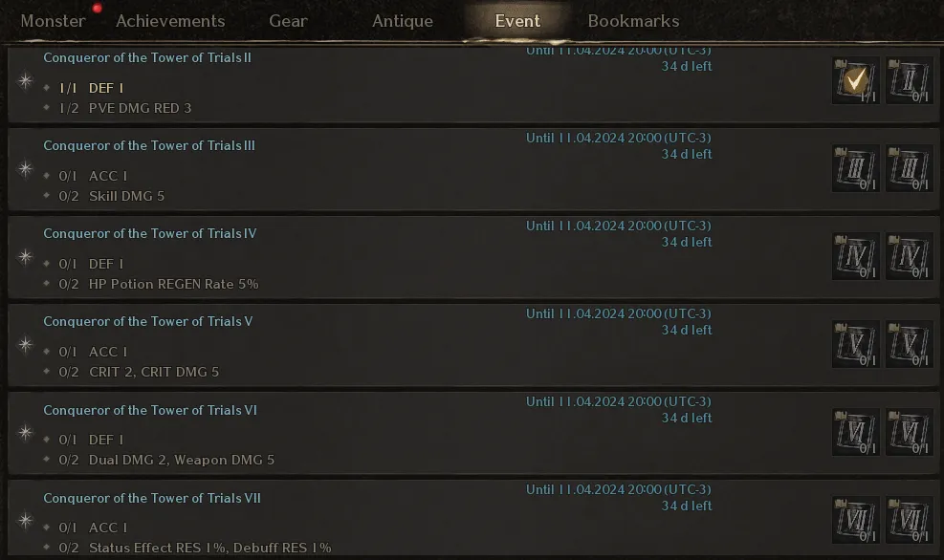Toggle bookmark star for Trials II
The image size is (944, 560).
click(25, 80)
